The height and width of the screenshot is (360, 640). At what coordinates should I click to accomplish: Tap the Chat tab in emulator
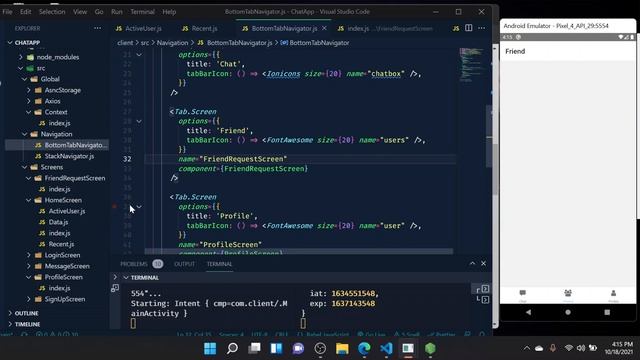522,296
